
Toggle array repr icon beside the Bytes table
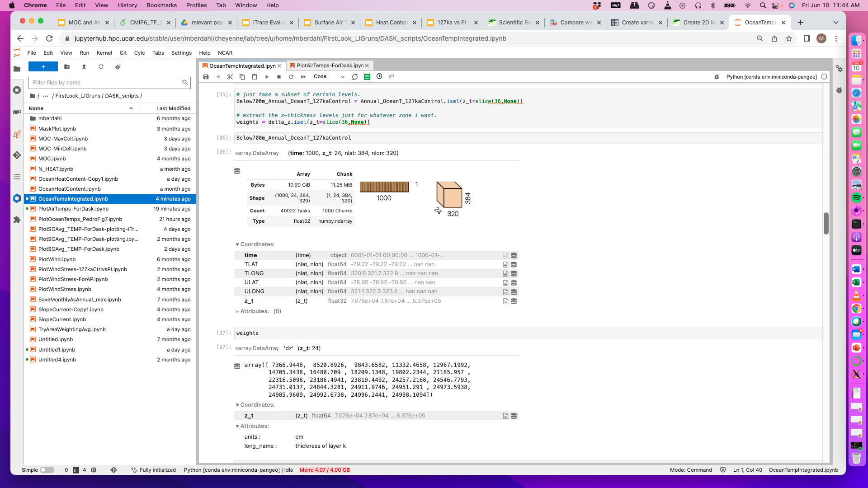click(x=237, y=171)
